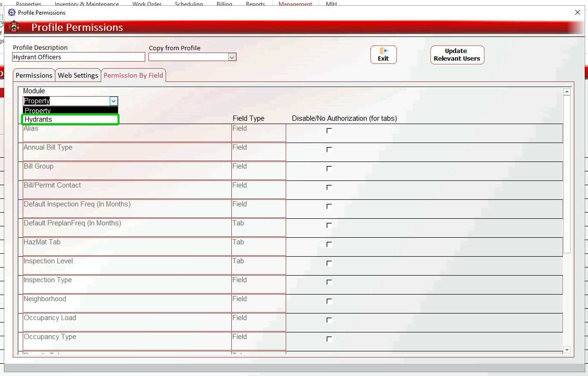Screen dimensions: 588x376
Task: Click the Update Relevant Users button
Action: 457,55
